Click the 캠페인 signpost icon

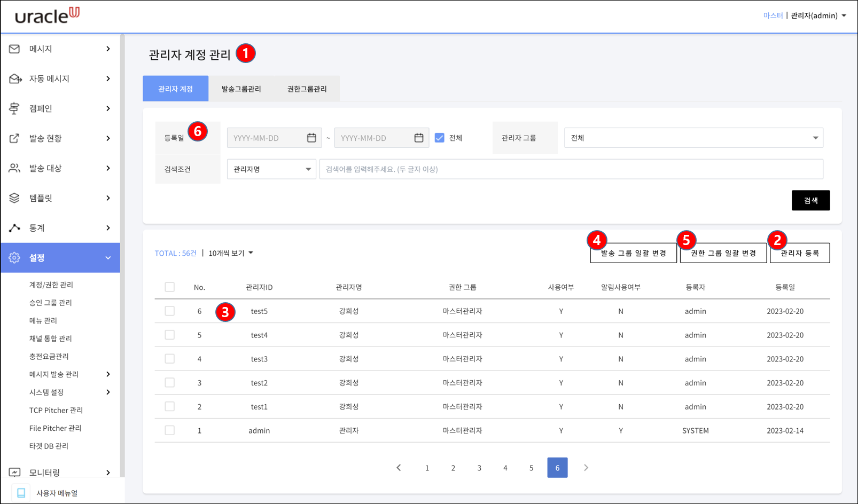(x=14, y=108)
